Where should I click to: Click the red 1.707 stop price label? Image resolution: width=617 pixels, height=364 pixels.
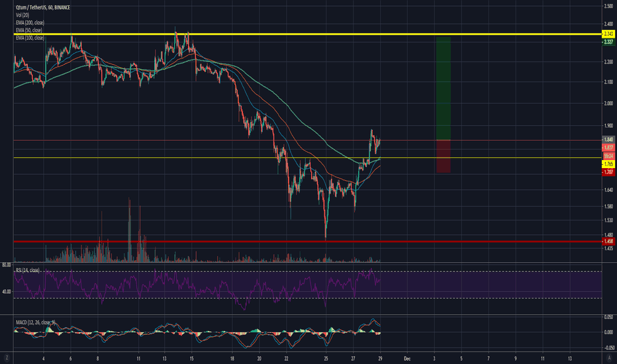click(x=608, y=172)
